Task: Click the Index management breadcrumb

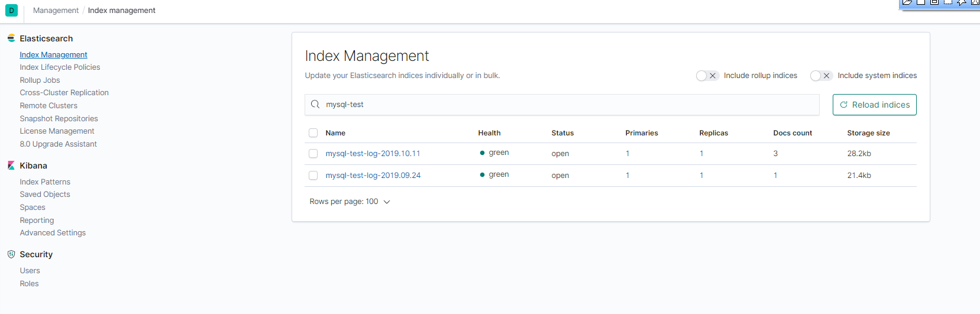Action: 121,11
